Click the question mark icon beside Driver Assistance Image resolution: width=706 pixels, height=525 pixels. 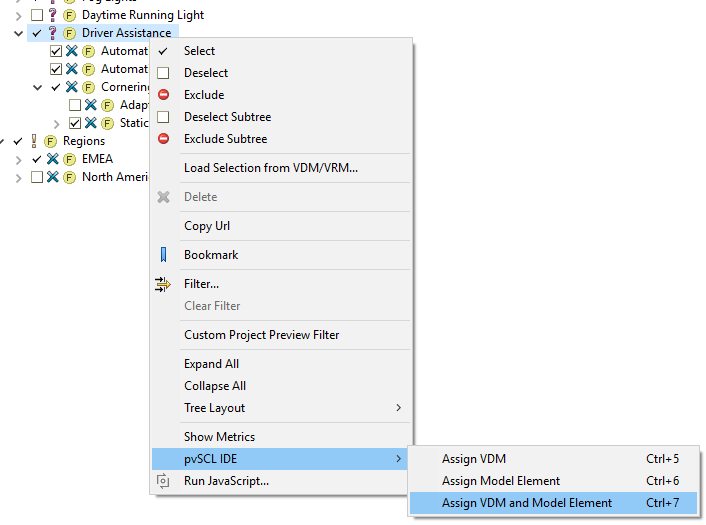point(53,33)
